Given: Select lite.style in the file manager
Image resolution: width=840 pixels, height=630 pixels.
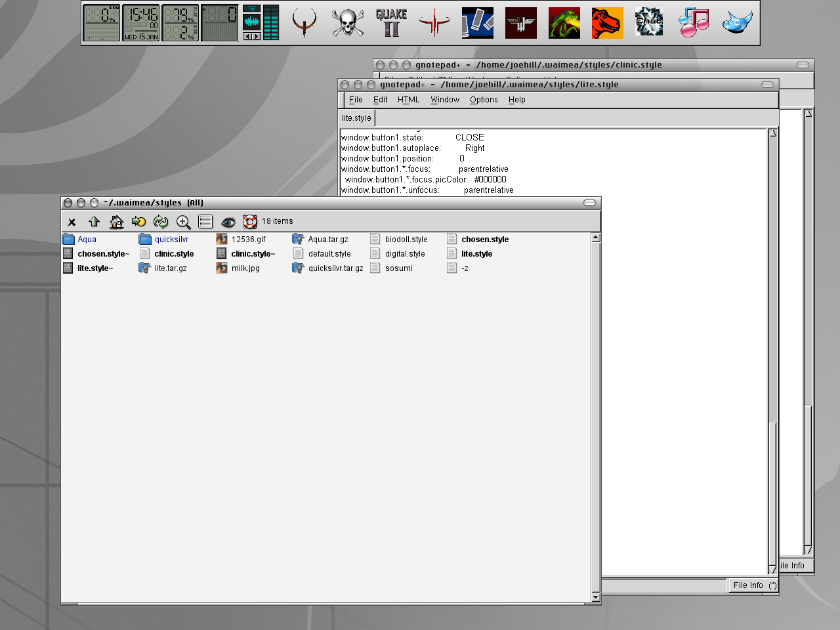Looking at the screenshot, I should pyautogui.click(x=469, y=254).
